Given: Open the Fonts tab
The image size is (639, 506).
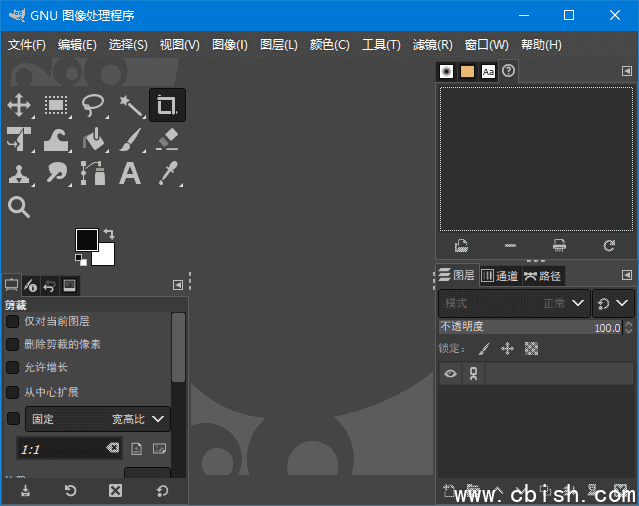Looking at the screenshot, I should 488,72.
